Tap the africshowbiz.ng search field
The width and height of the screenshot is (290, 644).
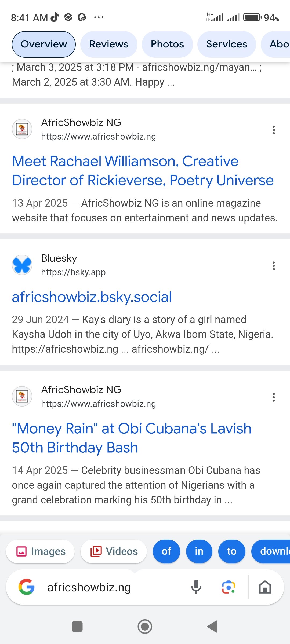click(107, 587)
